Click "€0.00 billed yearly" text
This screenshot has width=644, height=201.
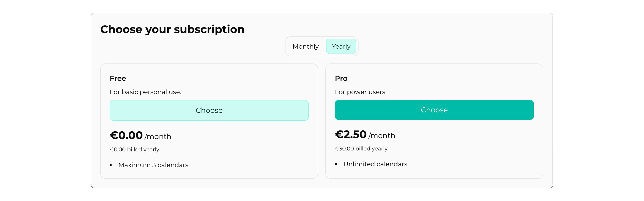tap(134, 150)
